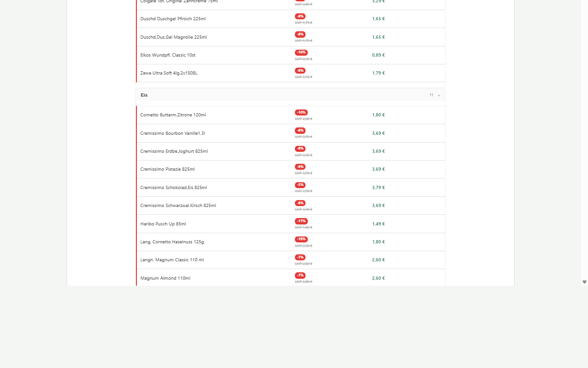Image resolution: width=588 pixels, height=368 pixels.
Task: Click price '3,69 €' of Cremissimo Erdbe.Joghurt
Action: pyautogui.click(x=379, y=151)
